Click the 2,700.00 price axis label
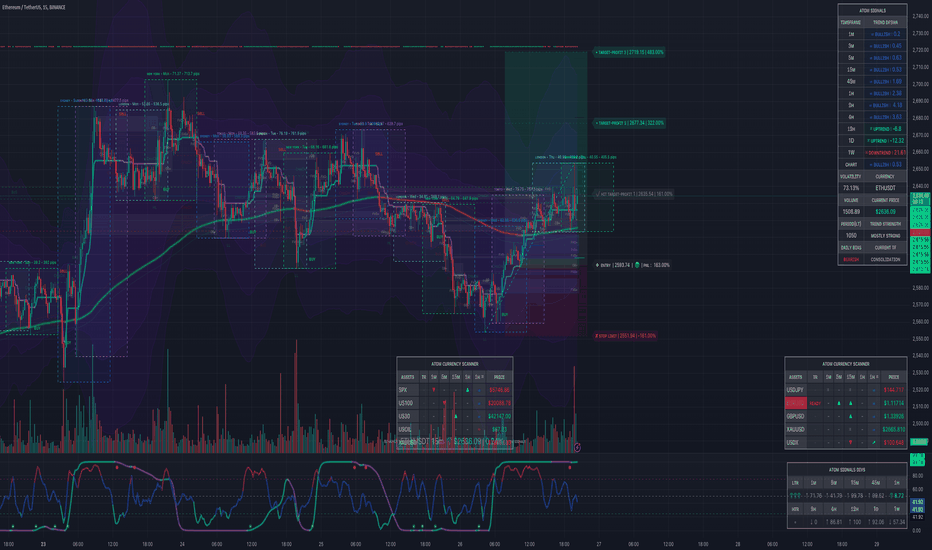 pyautogui.click(x=921, y=84)
